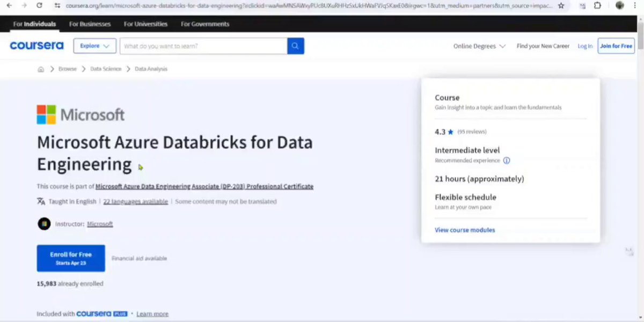Click the info icon beside Recommended experience
Viewport: 644px width, 322px height.
[x=507, y=160]
